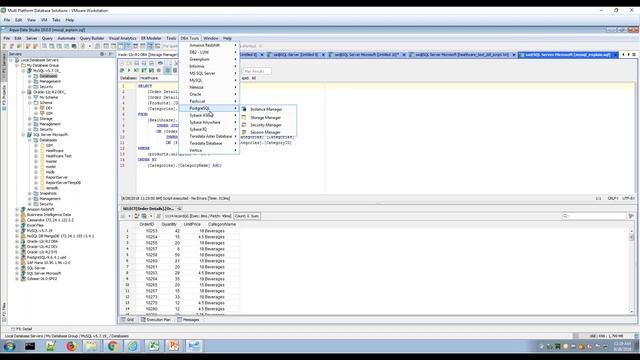Expand Sybase Anywhere submenu entry
Viewport: 640px width, 360px height.
[x=209, y=122]
